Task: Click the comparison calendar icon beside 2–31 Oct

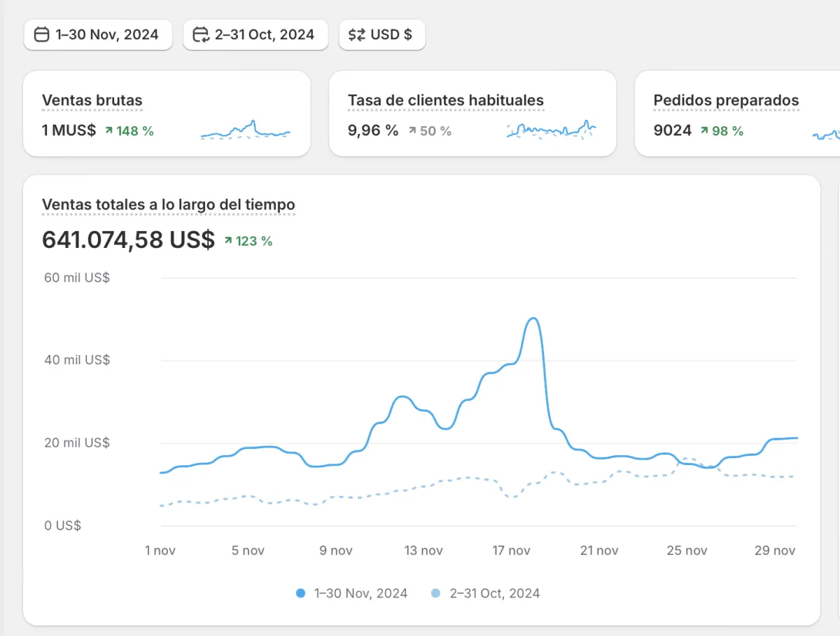Action: pyautogui.click(x=201, y=34)
